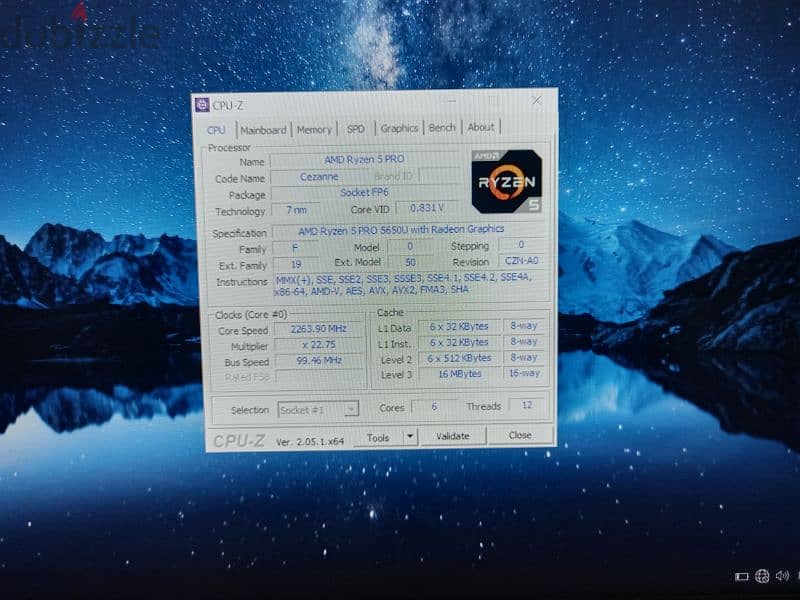Click the globe network icon in tray
The image size is (800, 600).
tap(762, 576)
